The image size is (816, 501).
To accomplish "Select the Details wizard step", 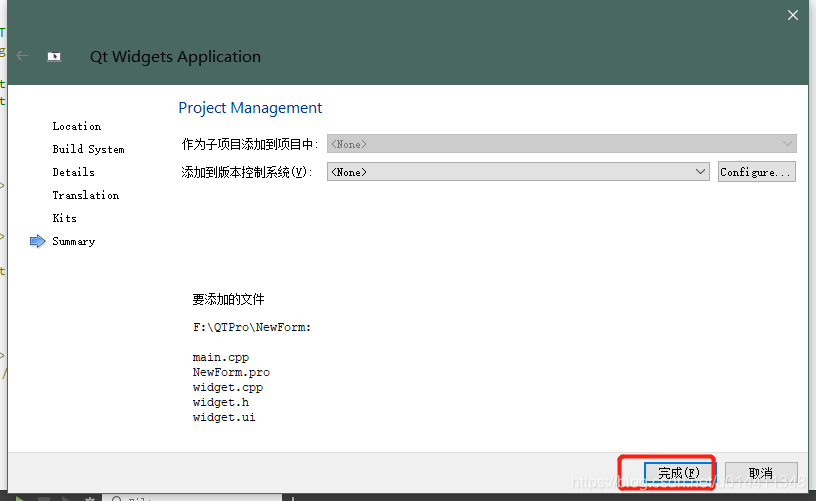I will pos(73,172).
